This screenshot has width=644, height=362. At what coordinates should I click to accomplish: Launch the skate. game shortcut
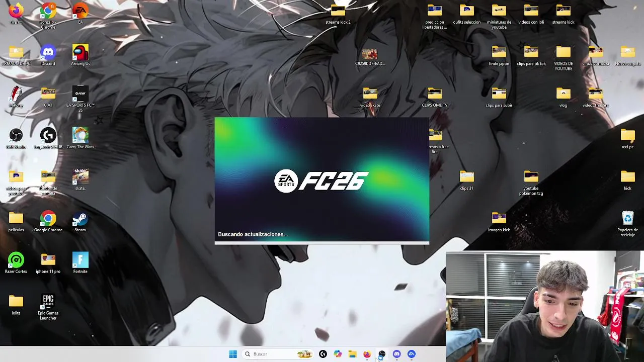pos(80,180)
